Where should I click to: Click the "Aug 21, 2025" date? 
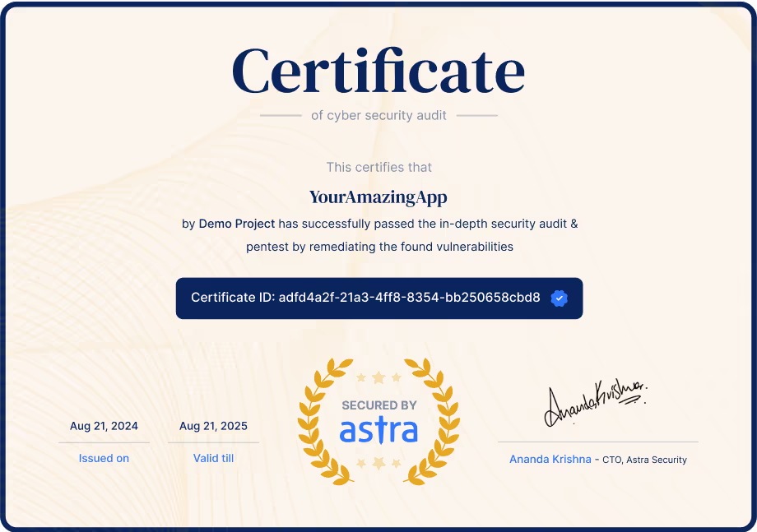point(213,426)
